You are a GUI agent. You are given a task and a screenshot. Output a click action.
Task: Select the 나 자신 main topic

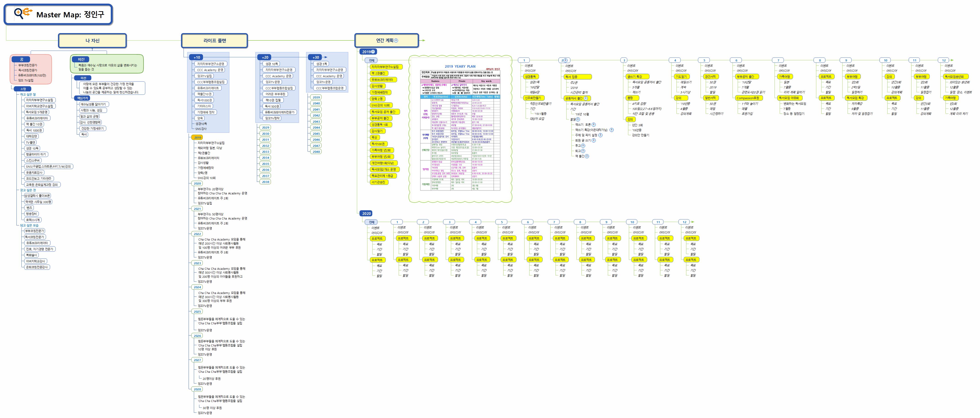point(92,41)
